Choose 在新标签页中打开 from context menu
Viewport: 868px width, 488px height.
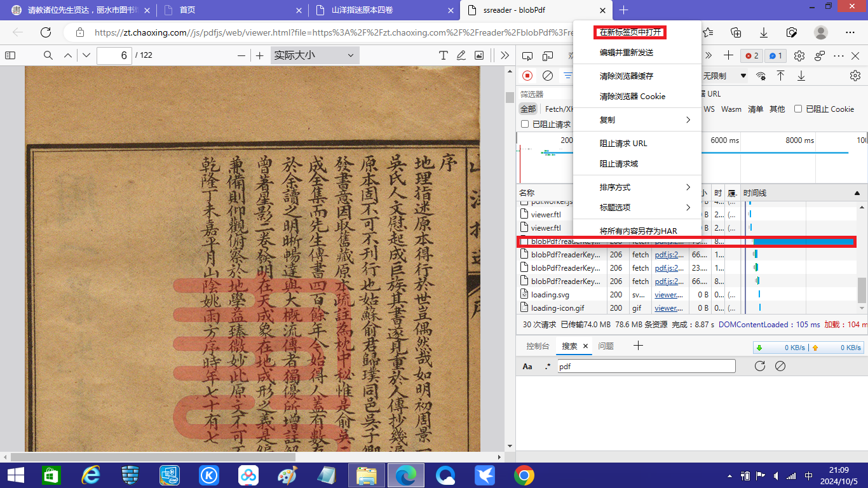point(630,32)
